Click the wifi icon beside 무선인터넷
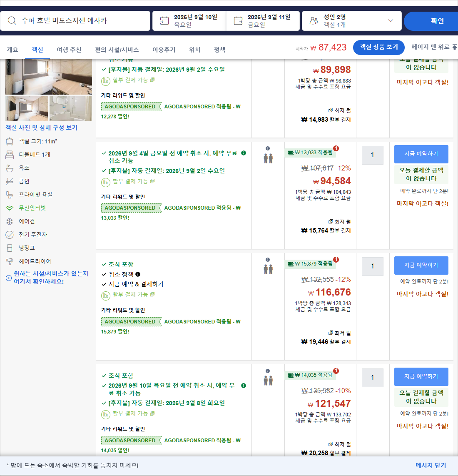This screenshot has height=476, width=458. point(10,208)
